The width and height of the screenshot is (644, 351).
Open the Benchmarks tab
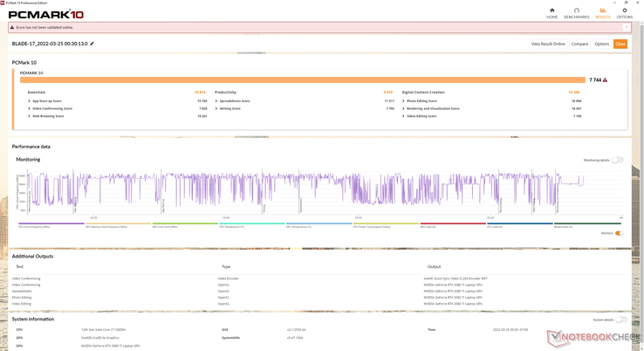[x=577, y=13]
